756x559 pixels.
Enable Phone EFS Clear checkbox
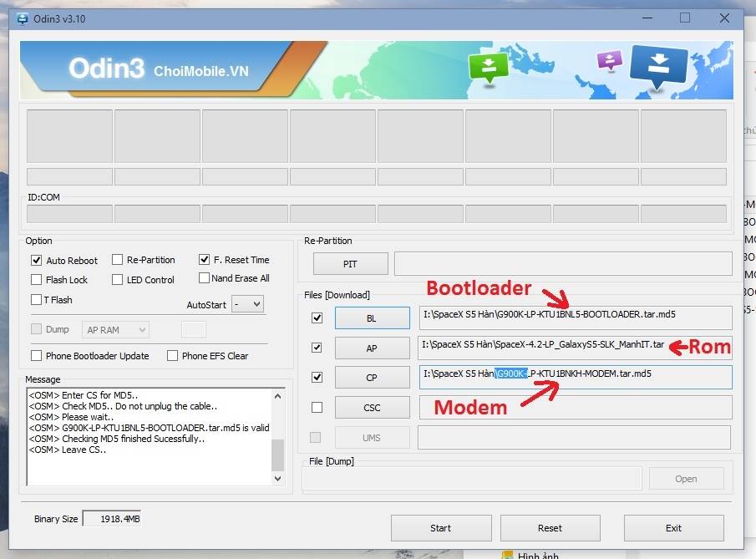(x=172, y=355)
